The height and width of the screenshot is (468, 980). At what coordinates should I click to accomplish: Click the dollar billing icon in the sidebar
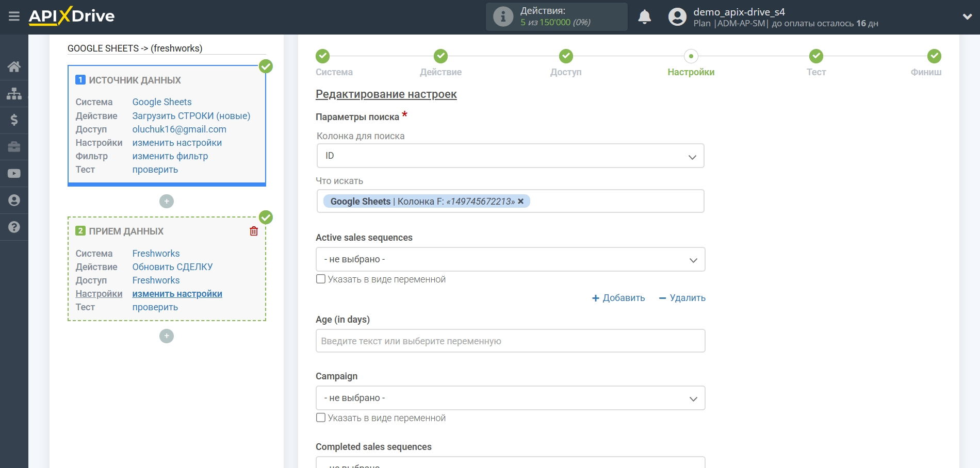pyautogui.click(x=14, y=120)
